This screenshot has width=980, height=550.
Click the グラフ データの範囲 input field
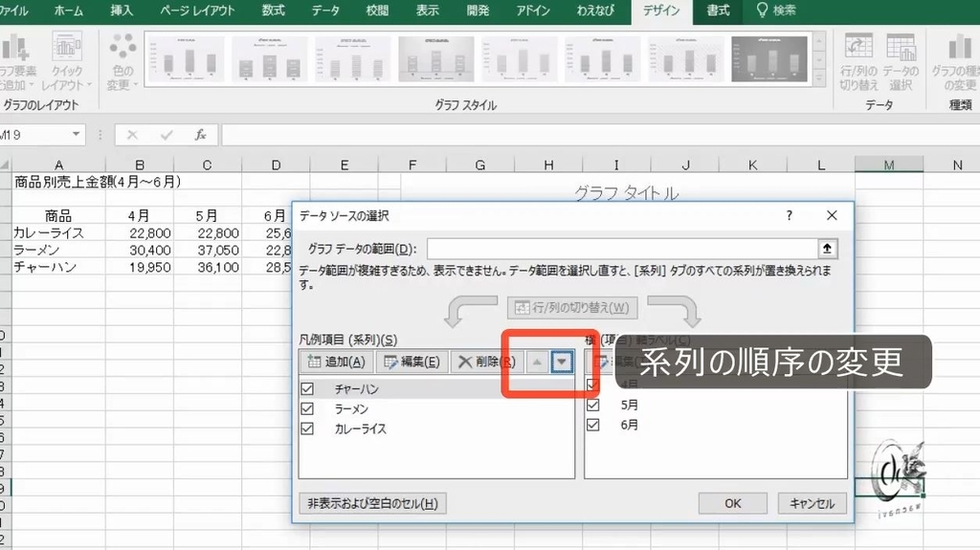(622, 249)
